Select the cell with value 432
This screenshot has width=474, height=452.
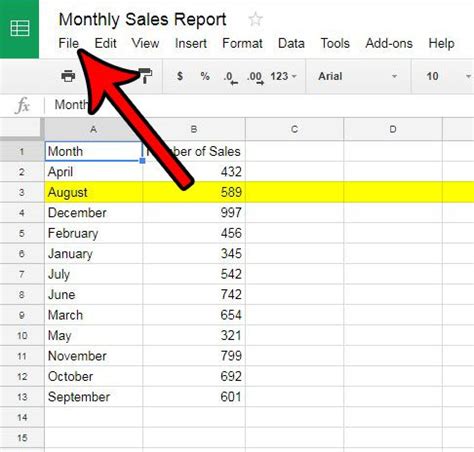pyautogui.click(x=194, y=172)
